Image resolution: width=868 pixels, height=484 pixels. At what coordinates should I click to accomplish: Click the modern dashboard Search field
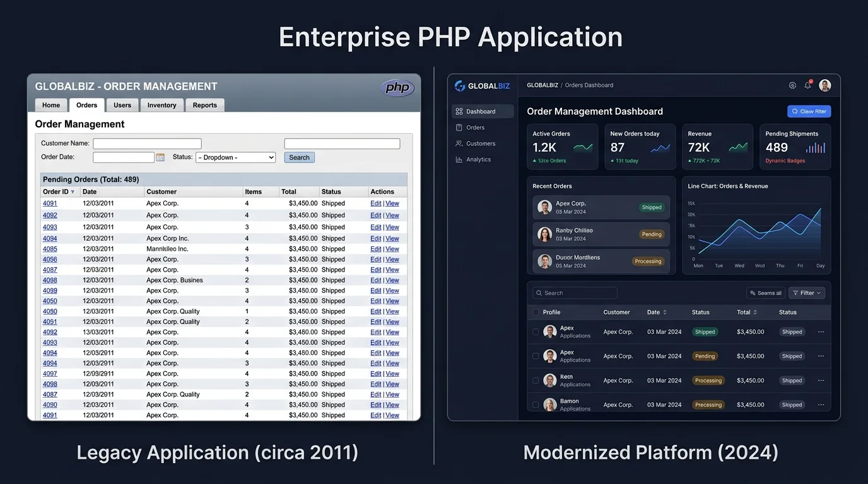click(575, 293)
